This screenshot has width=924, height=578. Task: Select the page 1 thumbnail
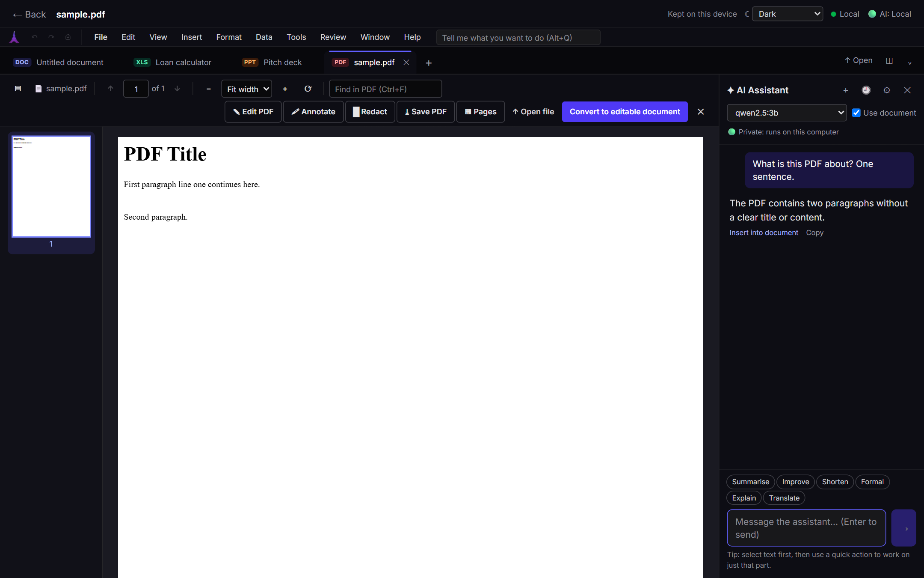pyautogui.click(x=51, y=187)
